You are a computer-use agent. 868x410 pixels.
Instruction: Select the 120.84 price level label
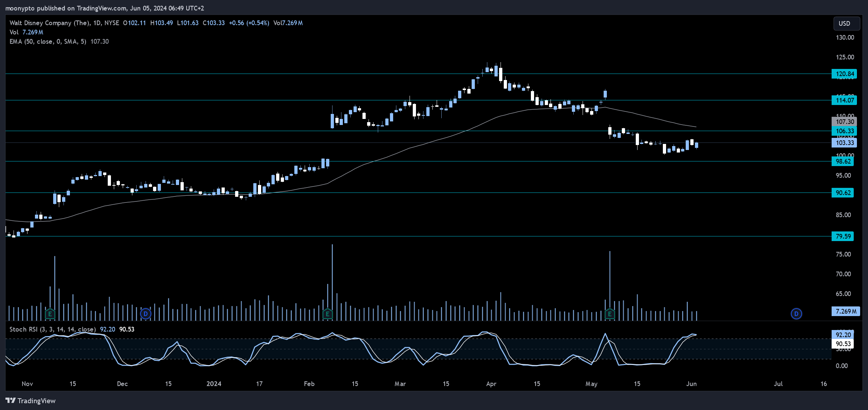844,74
